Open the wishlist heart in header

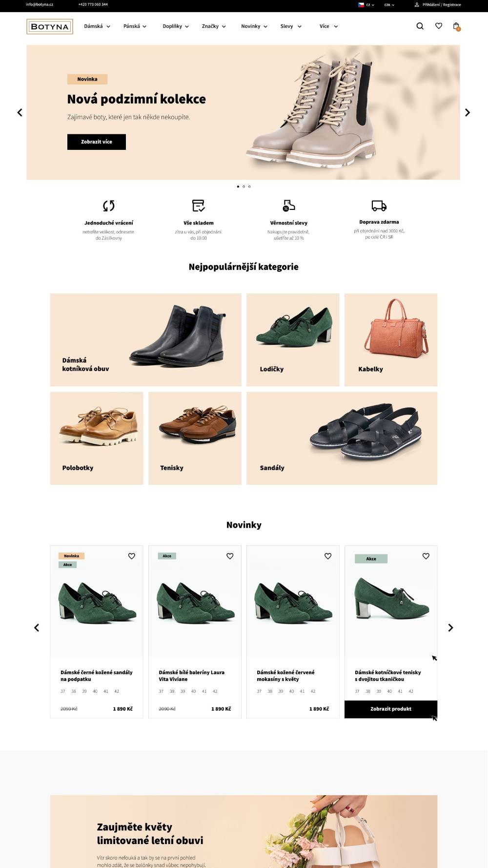(x=439, y=26)
